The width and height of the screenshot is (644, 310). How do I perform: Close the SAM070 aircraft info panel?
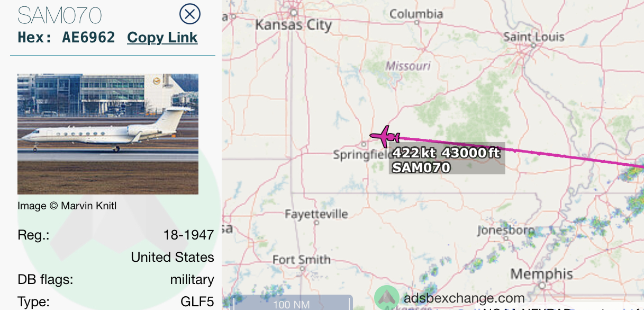coord(190,14)
